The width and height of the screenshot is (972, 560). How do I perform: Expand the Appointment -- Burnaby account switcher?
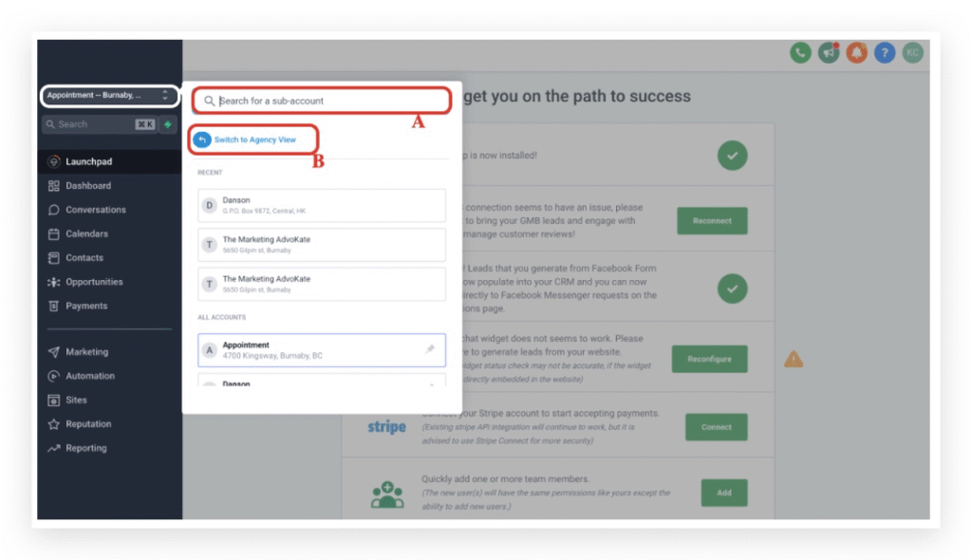[110, 96]
